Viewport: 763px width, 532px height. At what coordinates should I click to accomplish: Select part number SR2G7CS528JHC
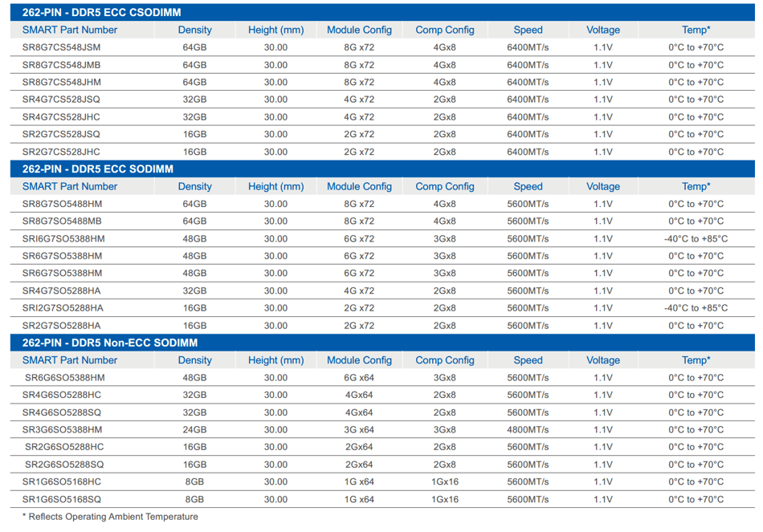(x=62, y=152)
